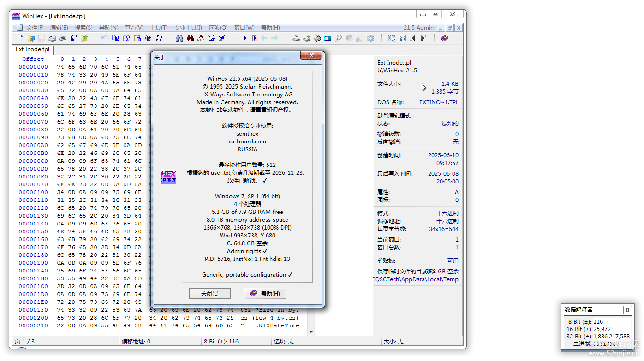Click the New file toolbar icon
Image resolution: width=644 pixels, height=361 pixels.
point(20,38)
